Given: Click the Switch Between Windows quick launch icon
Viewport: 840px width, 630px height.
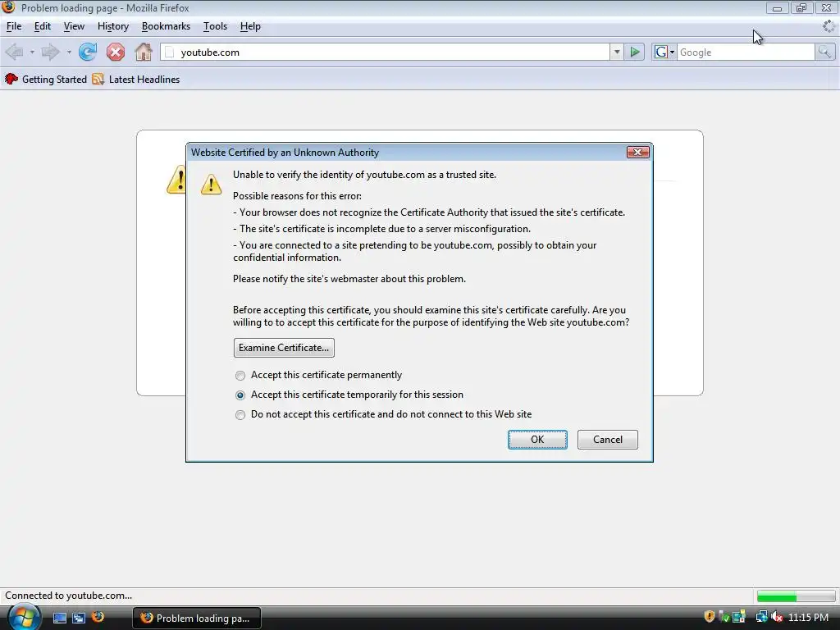Looking at the screenshot, I should pyautogui.click(x=79, y=618).
